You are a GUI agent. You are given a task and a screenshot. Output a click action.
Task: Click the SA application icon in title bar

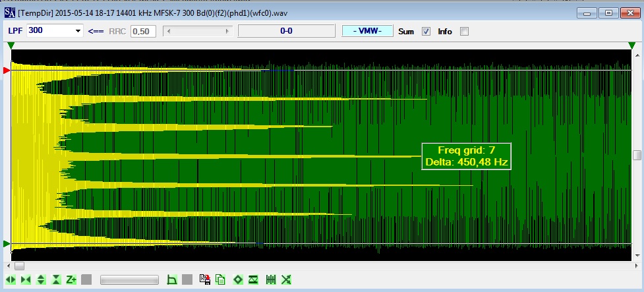tap(9, 13)
